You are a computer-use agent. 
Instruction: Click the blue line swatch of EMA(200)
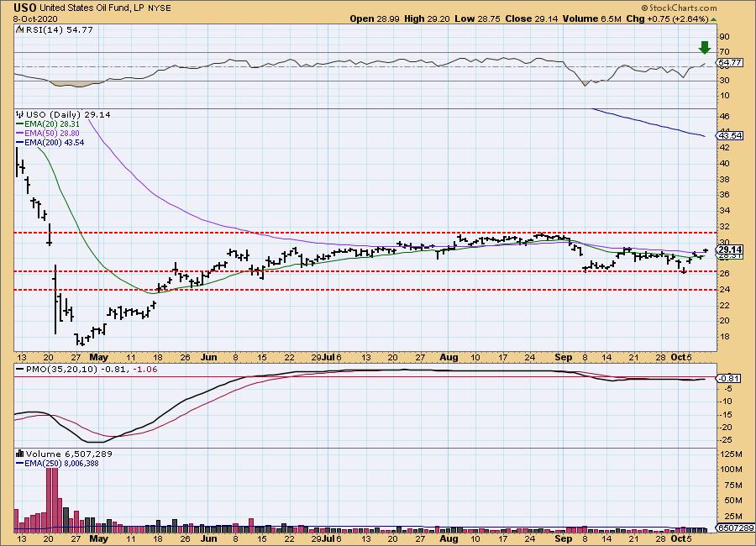(20, 142)
